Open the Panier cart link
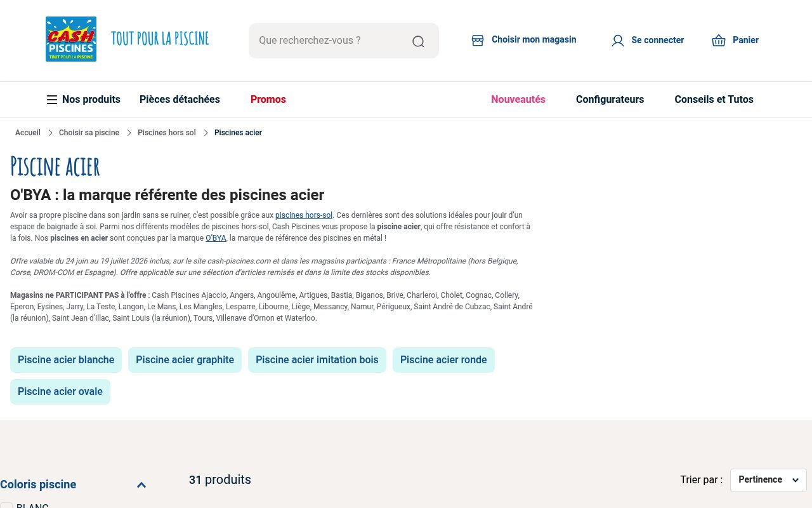The height and width of the screenshot is (508, 812). pos(745,40)
